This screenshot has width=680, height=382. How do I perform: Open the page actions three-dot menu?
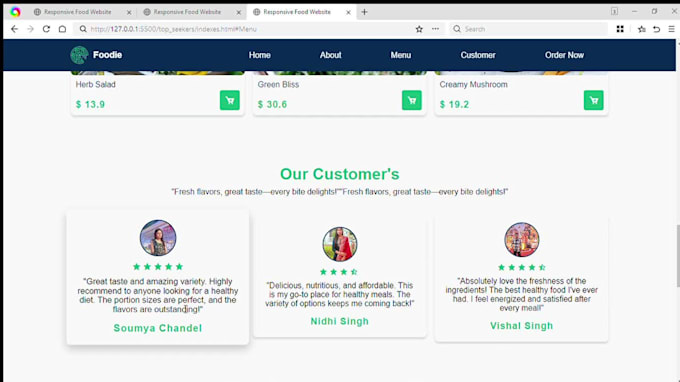pyautogui.click(x=435, y=29)
